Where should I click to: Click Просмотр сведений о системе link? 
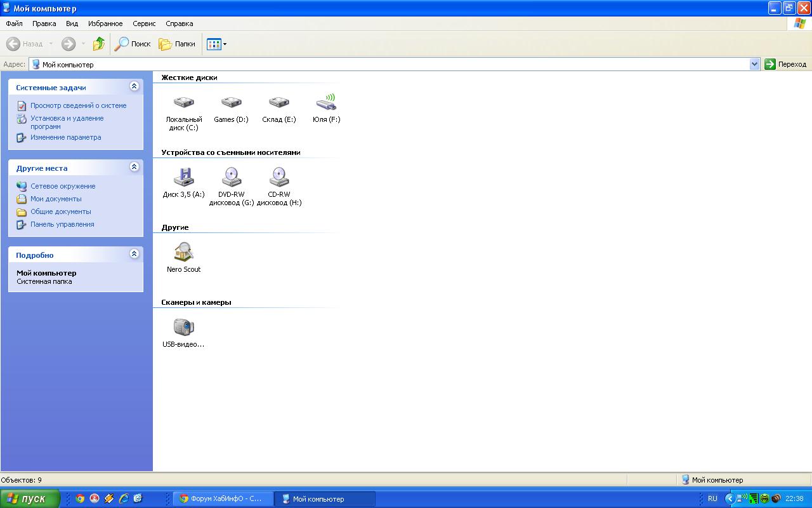pos(78,105)
